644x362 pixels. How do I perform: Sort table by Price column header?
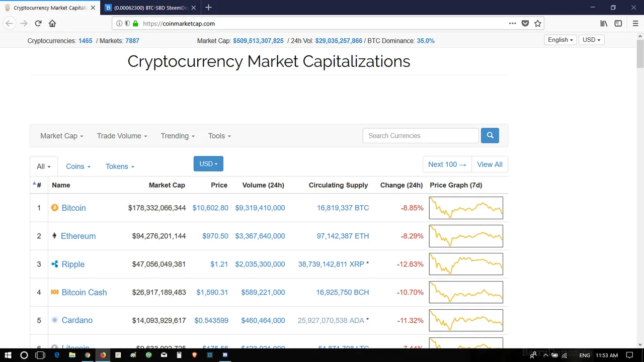(x=219, y=185)
